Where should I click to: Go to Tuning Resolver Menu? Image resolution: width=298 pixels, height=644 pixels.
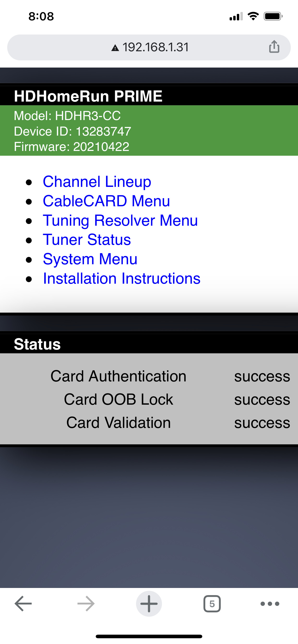120,220
